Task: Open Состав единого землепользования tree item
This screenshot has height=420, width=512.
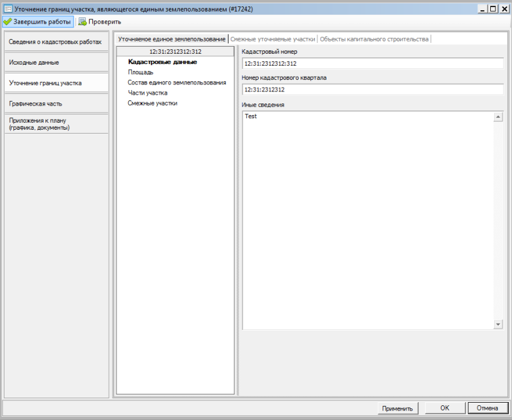Action: pyautogui.click(x=177, y=82)
